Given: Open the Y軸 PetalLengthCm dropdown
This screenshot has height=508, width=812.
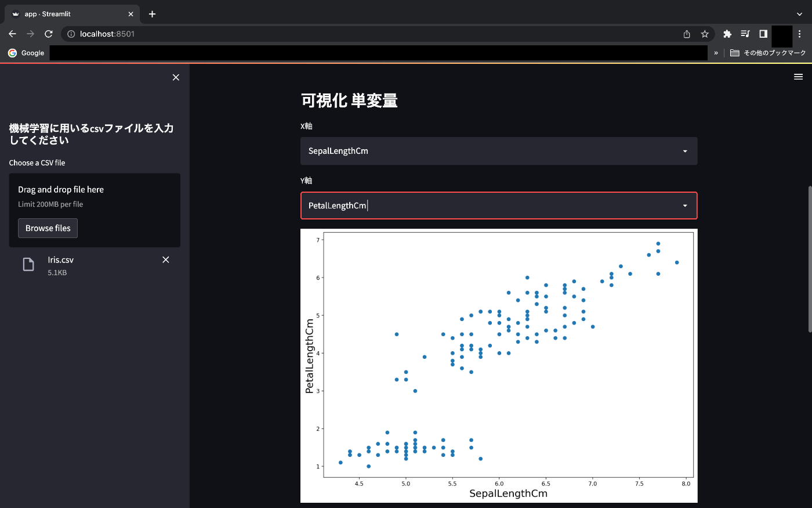Looking at the screenshot, I should (499, 206).
